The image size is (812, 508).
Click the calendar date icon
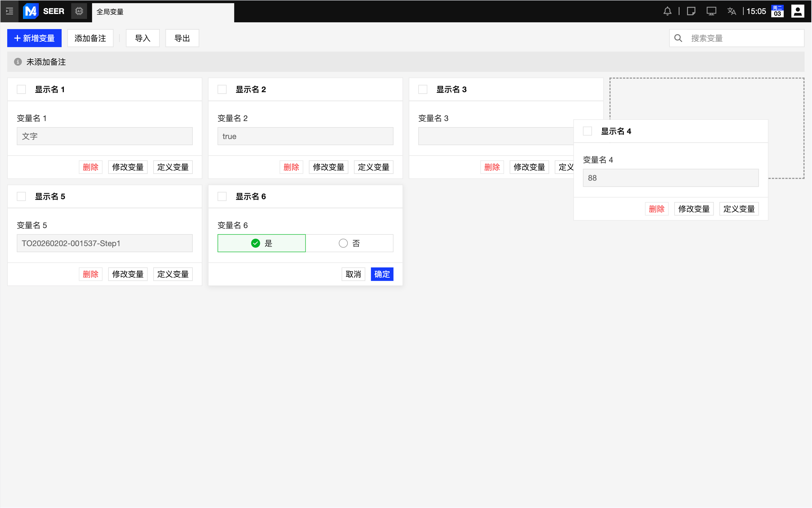777,11
